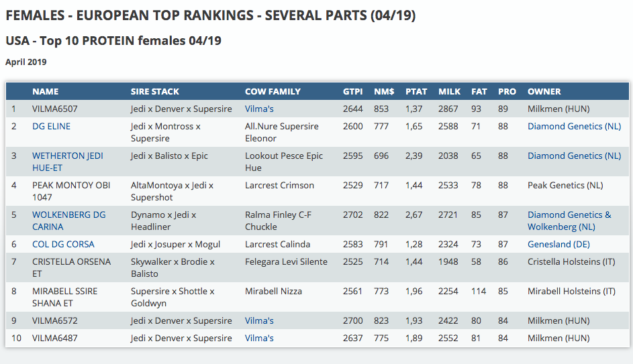
Task: Click Vilma's cow family in row 1
Action: (x=259, y=109)
